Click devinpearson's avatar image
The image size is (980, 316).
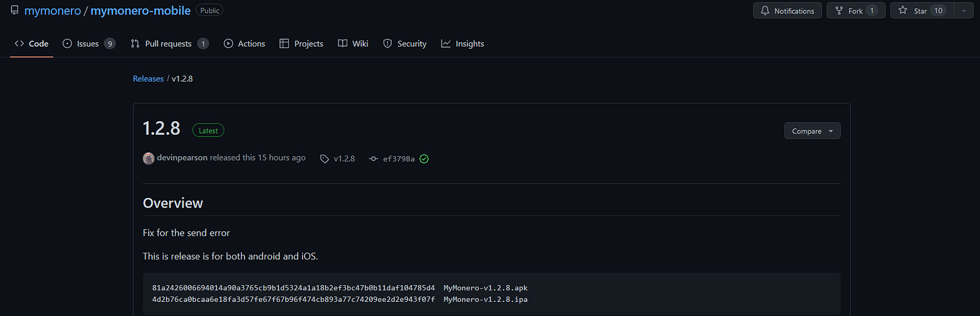coord(149,158)
